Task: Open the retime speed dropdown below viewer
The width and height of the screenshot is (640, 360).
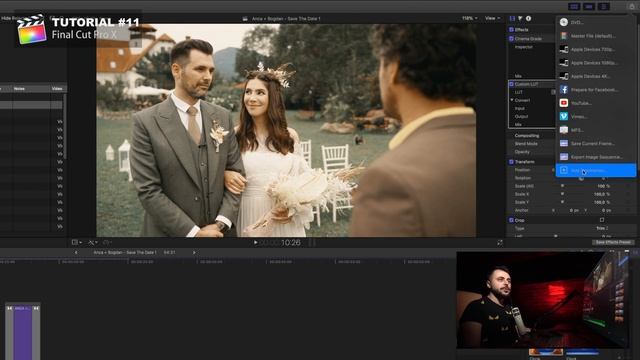Action: click(x=107, y=242)
